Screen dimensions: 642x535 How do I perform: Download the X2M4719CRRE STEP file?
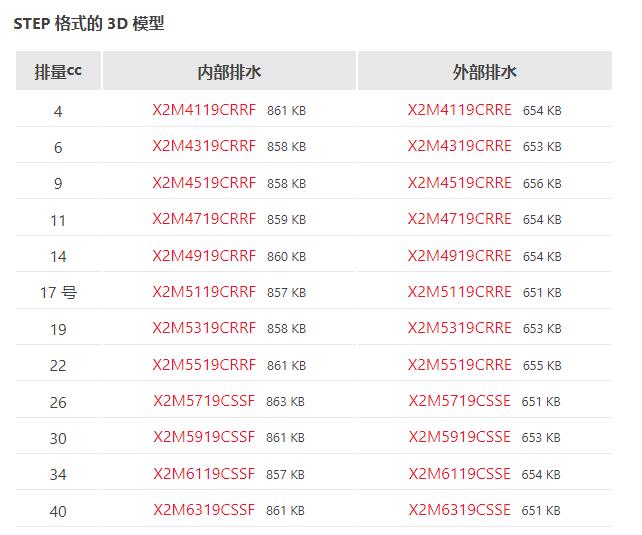(x=459, y=219)
